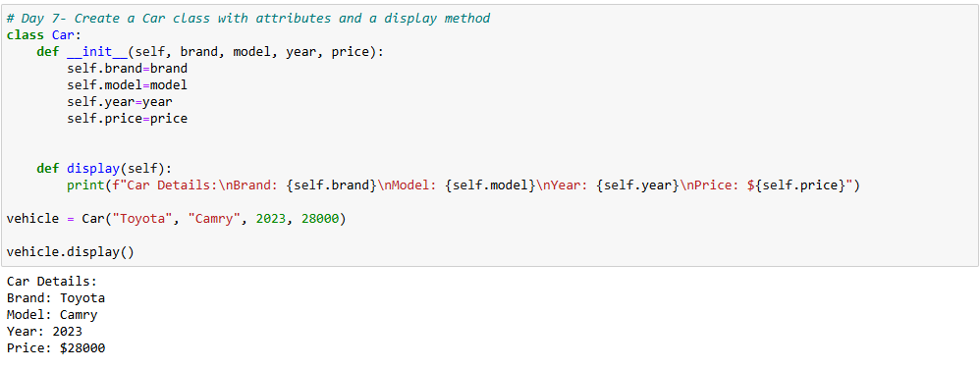Click the "vehicle.display()" call line
Viewport: 980px width, 369px height.
point(70,252)
